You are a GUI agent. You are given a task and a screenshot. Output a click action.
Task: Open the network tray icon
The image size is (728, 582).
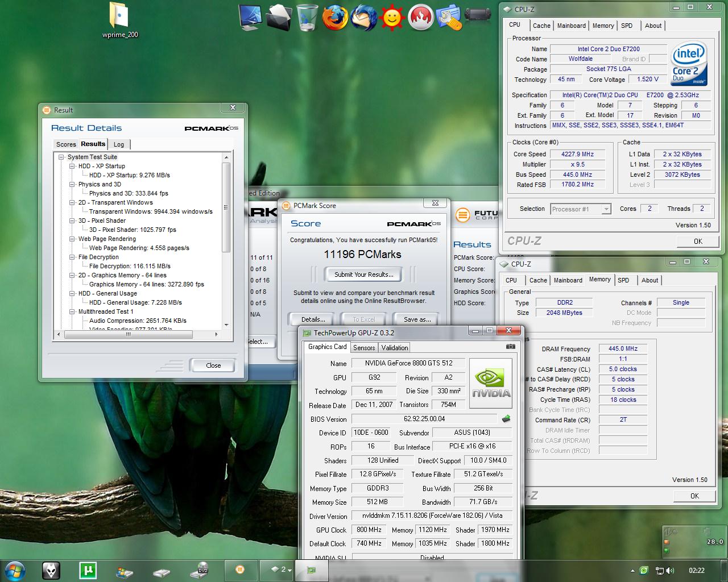coord(659,571)
